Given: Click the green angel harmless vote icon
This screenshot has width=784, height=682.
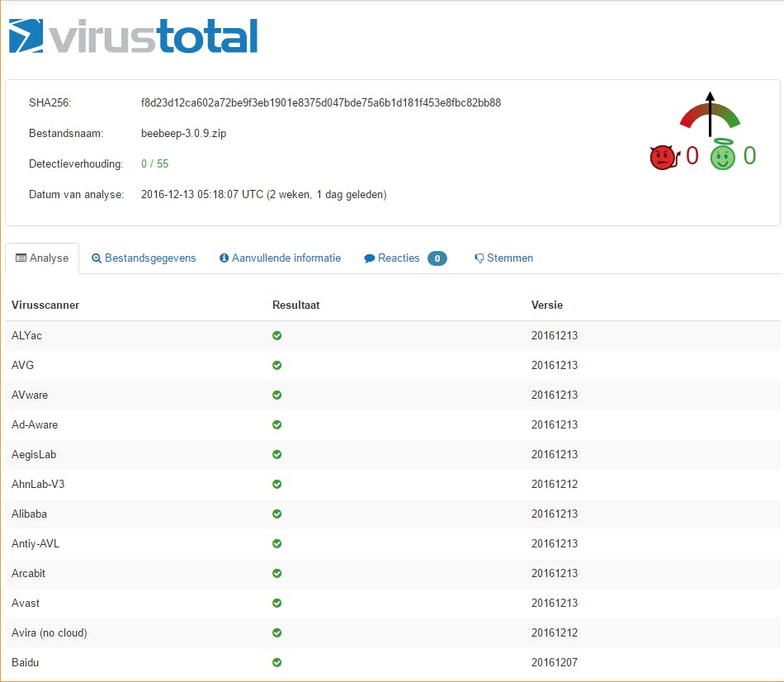Looking at the screenshot, I should coord(722,154).
